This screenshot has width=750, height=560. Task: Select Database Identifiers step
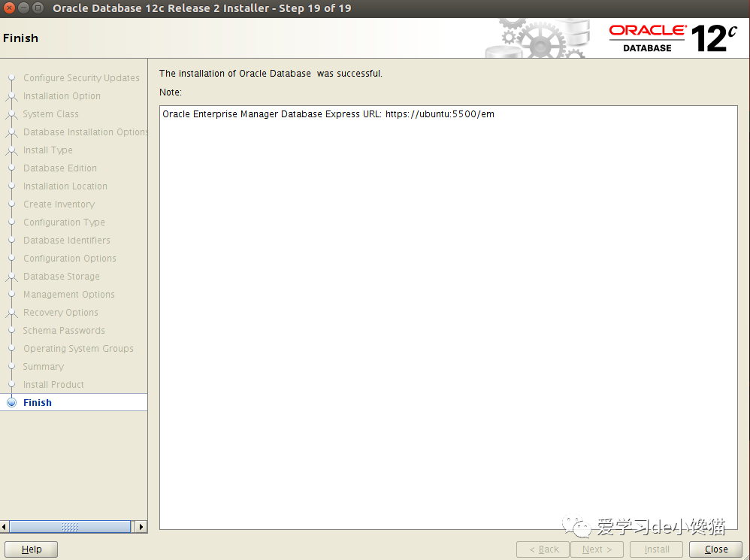pyautogui.click(x=66, y=241)
